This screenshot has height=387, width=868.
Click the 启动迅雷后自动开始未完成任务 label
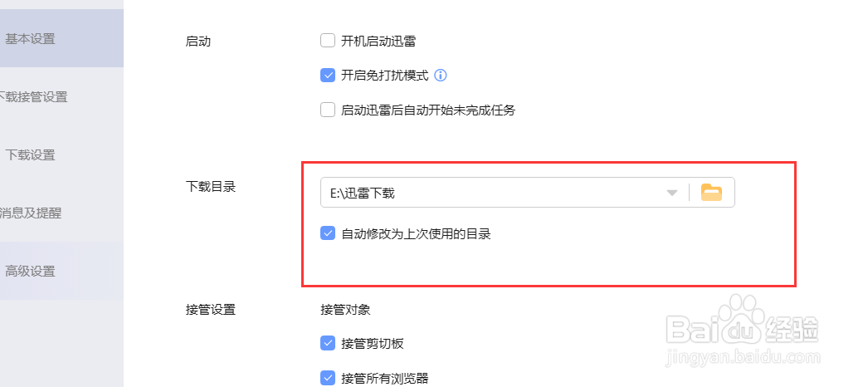coord(428,110)
